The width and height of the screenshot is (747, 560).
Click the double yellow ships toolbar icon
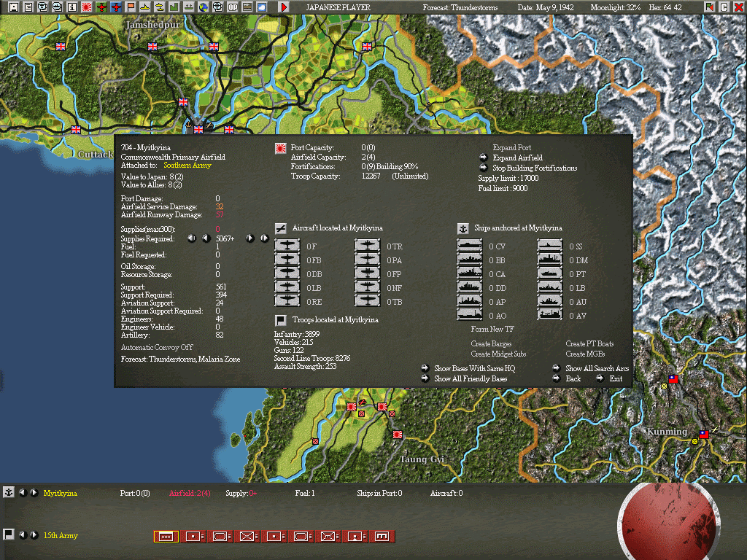pyautogui.click(x=160, y=7)
